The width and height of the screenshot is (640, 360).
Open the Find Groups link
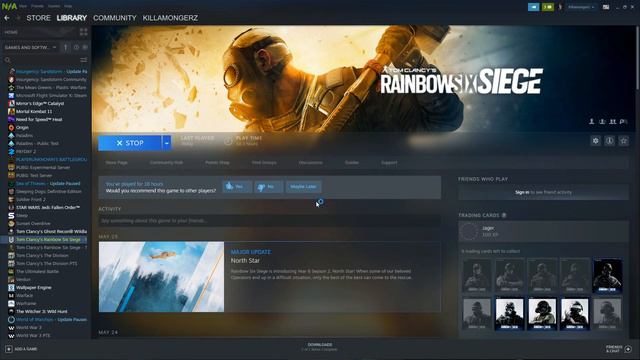tap(264, 162)
